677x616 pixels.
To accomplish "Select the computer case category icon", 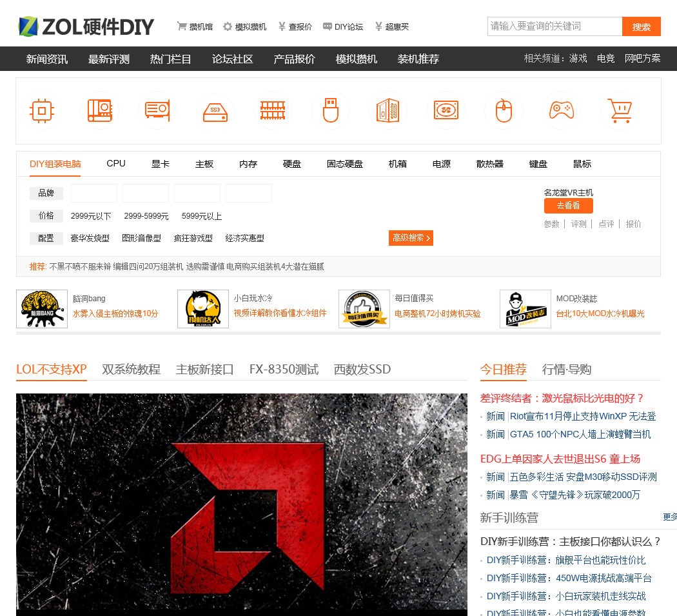I will point(388,110).
